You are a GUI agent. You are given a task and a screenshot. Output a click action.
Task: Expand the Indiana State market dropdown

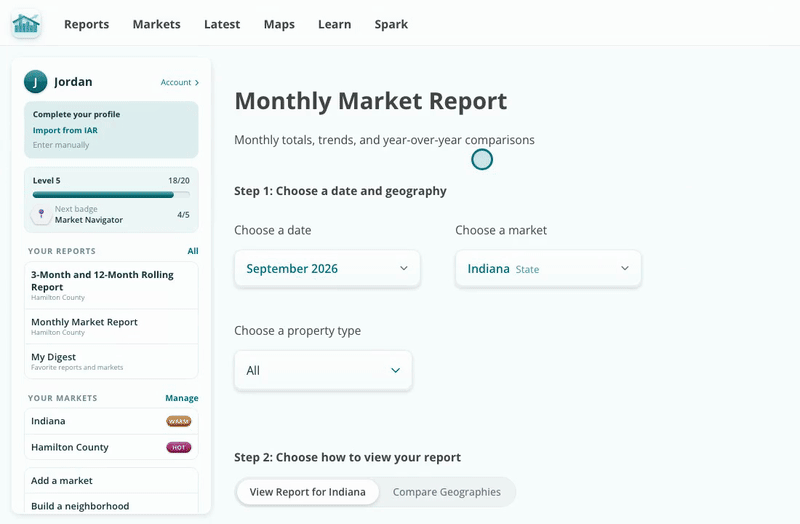(x=548, y=268)
